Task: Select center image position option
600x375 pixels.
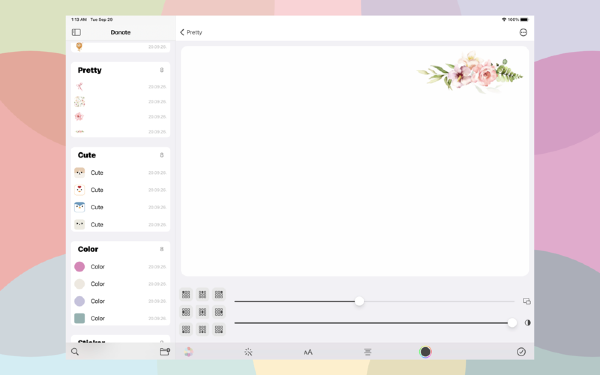Action: 202,312
